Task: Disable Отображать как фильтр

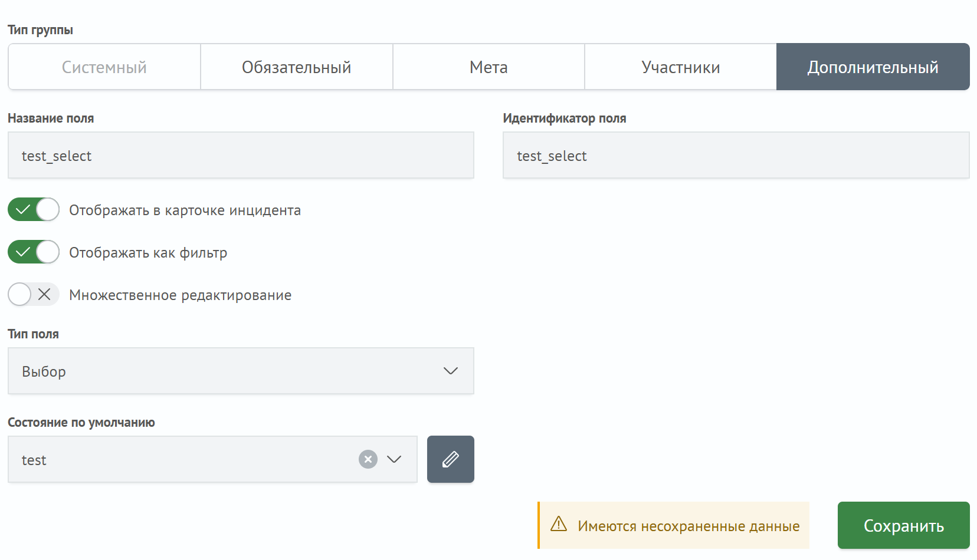Action: [x=33, y=252]
